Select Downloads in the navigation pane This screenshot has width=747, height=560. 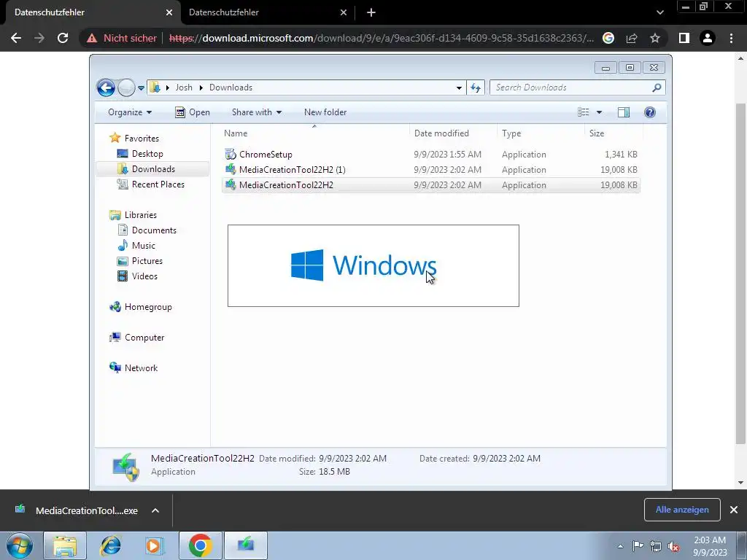click(x=153, y=169)
